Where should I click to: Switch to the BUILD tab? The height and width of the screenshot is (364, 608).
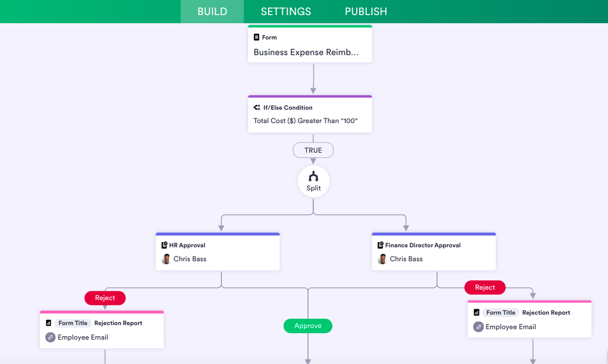point(212,12)
